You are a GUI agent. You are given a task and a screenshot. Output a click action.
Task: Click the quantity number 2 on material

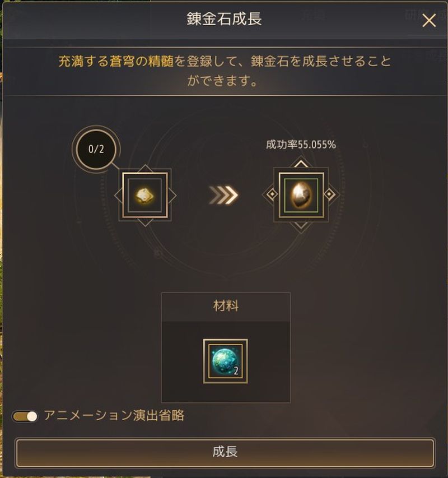pos(236,371)
